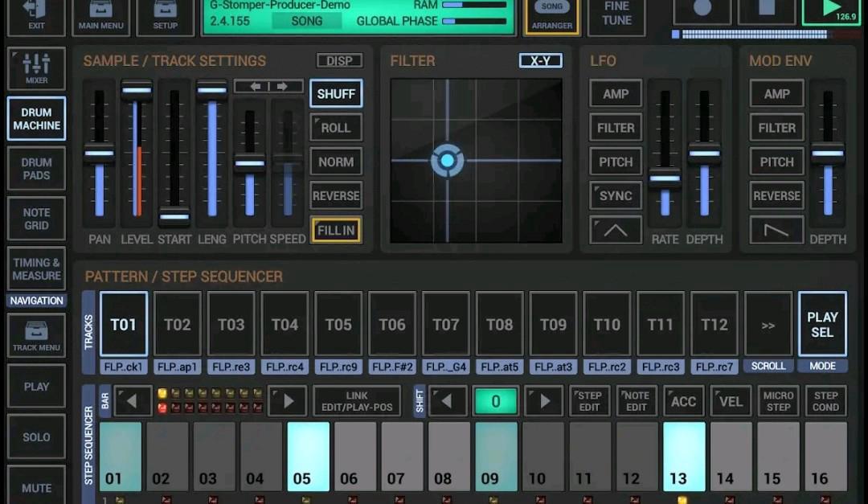Open the Track Menu
This screenshot has width=868, height=504.
click(x=35, y=335)
